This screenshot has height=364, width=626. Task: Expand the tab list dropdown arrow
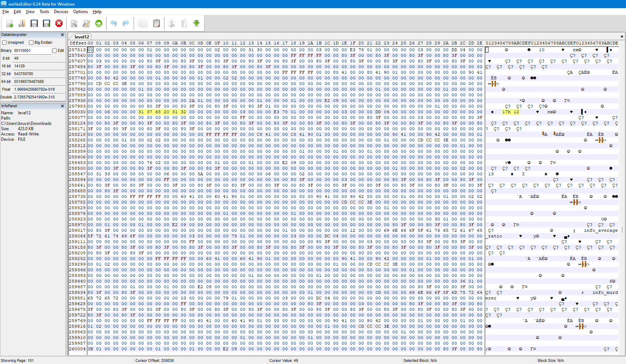coord(622,37)
